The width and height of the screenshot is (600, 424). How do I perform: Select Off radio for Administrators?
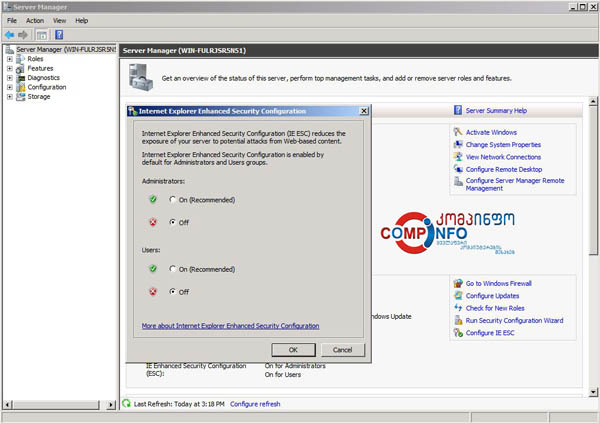[x=173, y=222]
